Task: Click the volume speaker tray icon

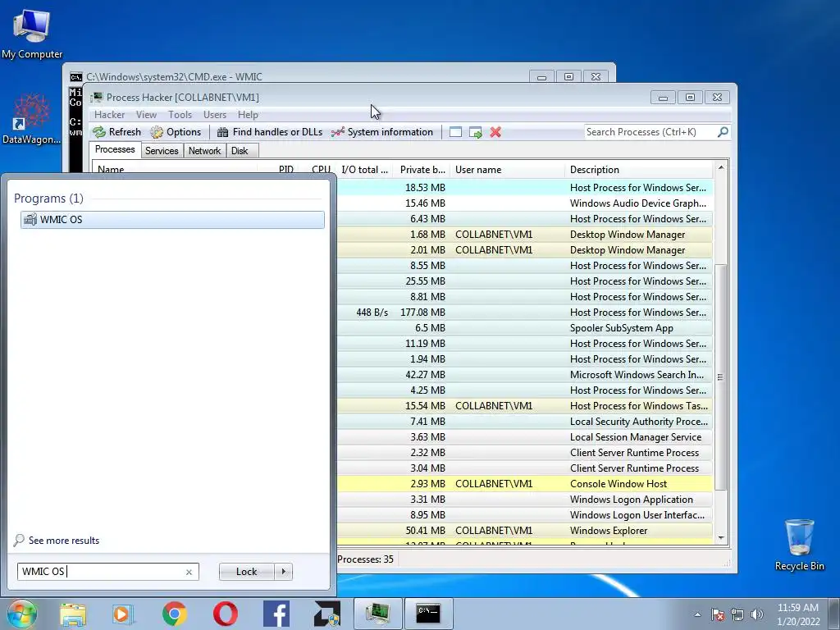Action: (757, 614)
